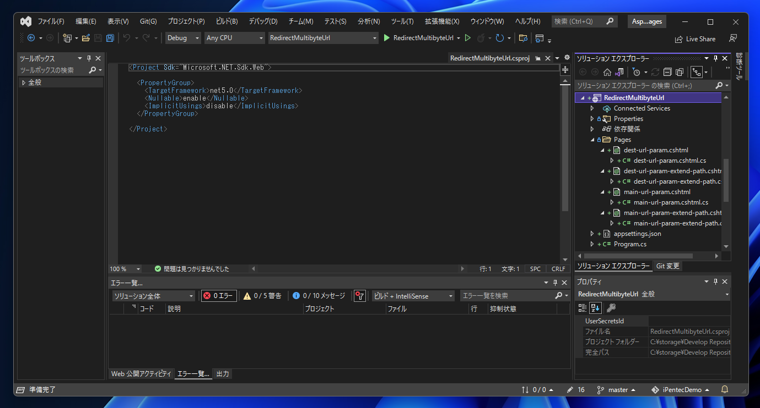
Task: Toggle alphabetical sort in Properties panel
Action: tap(595, 308)
